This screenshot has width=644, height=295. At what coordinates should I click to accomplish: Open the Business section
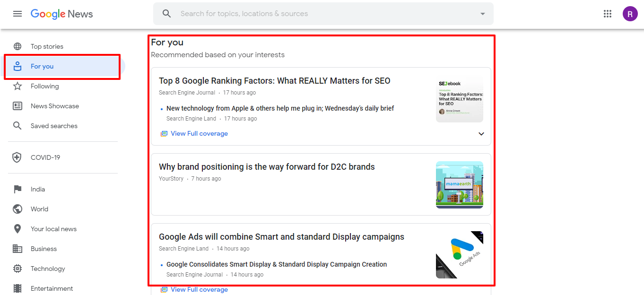[44, 249]
